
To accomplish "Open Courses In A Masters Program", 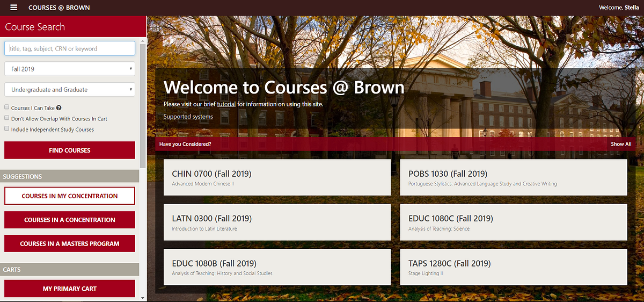I will (70, 243).
